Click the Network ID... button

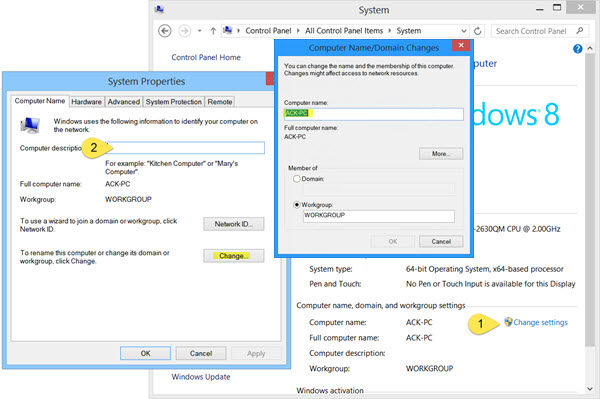pos(233,224)
